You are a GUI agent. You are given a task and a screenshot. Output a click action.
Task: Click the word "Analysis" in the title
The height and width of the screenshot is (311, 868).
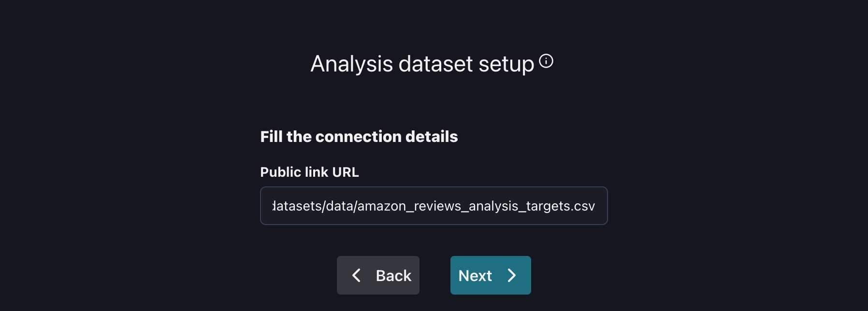351,64
